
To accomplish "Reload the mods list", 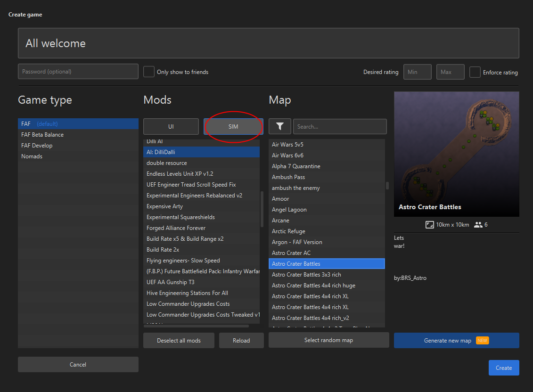I will (x=241, y=340).
